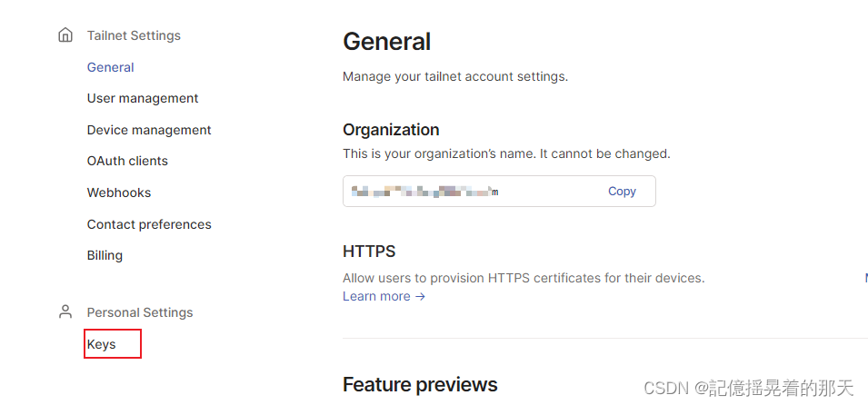The width and height of the screenshot is (868, 405).
Task: Click the Tailnet Settings home icon
Action: tap(65, 35)
